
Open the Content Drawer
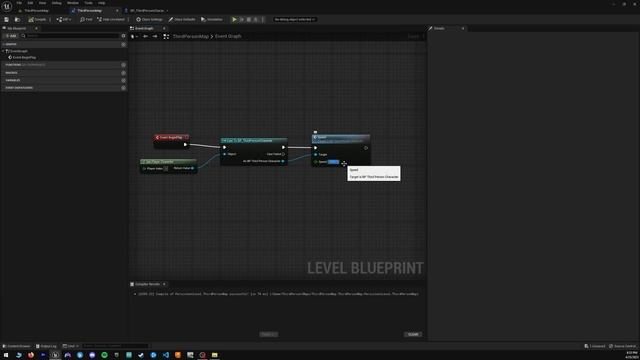17,346
